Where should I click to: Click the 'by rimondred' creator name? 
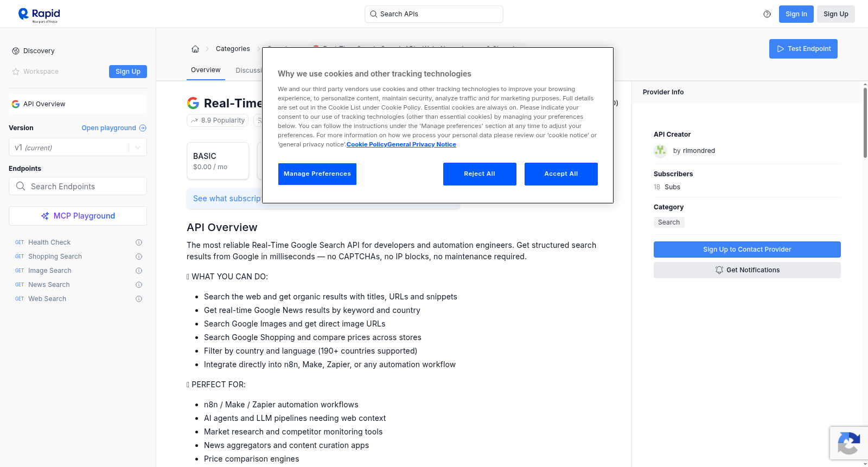[x=694, y=151]
